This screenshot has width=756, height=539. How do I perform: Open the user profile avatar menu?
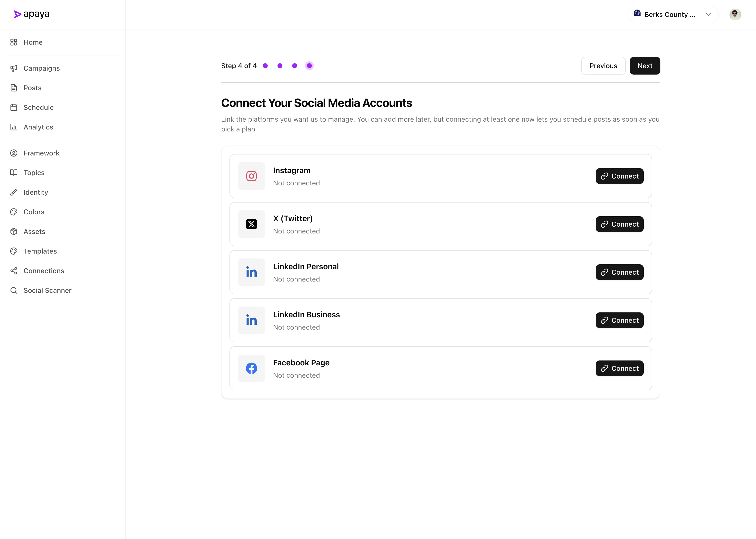coord(735,14)
